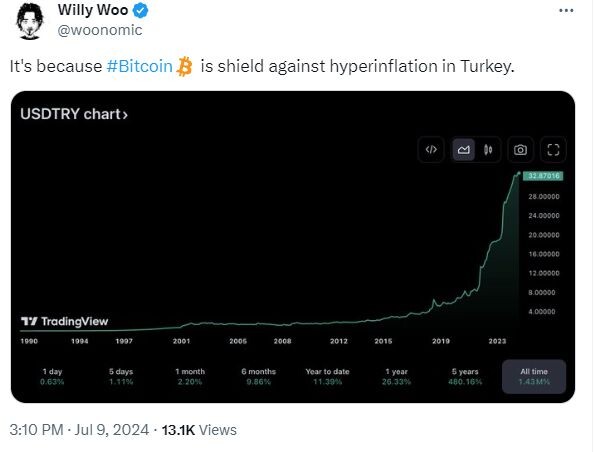594x452 pixels.
Task: Switch to the 1 year range
Action: [x=396, y=376]
